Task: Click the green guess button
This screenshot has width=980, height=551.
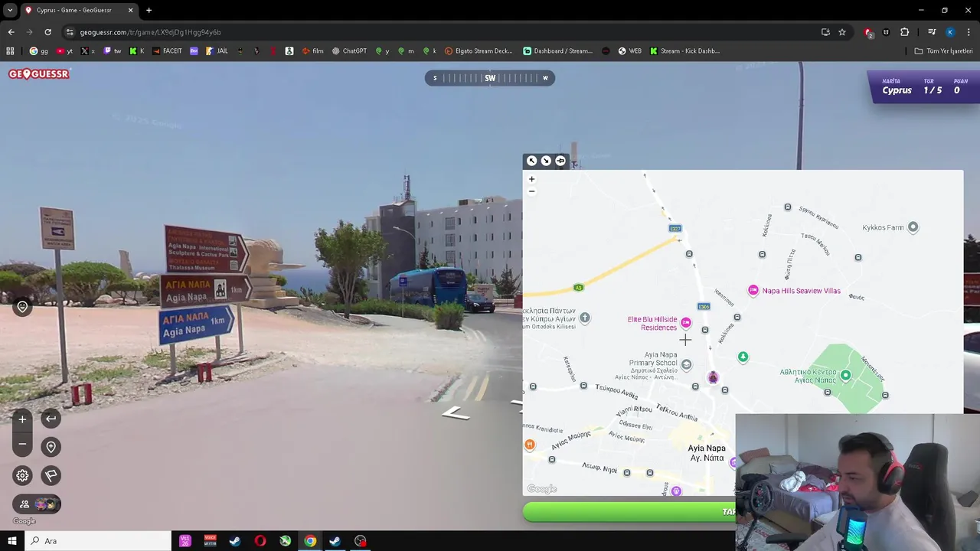Action: [629, 512]
